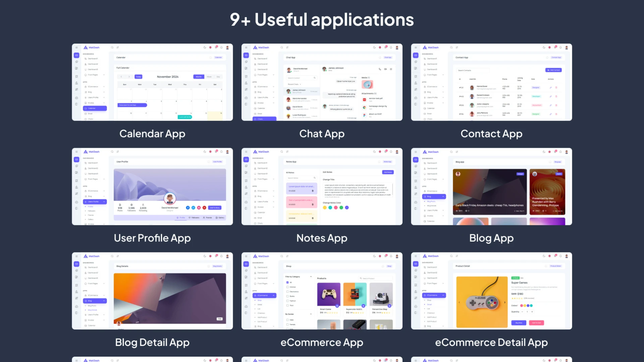Collapse ECommerce menu in eCommerce Detail App sidebar
This screenshot has height=362, width=644.
(443, 295)
